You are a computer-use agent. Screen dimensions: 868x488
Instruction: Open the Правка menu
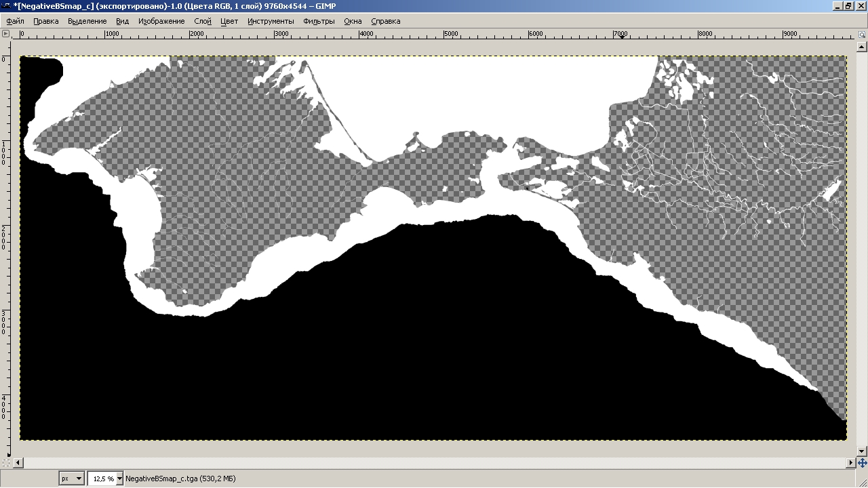click(x=46, y=21)
